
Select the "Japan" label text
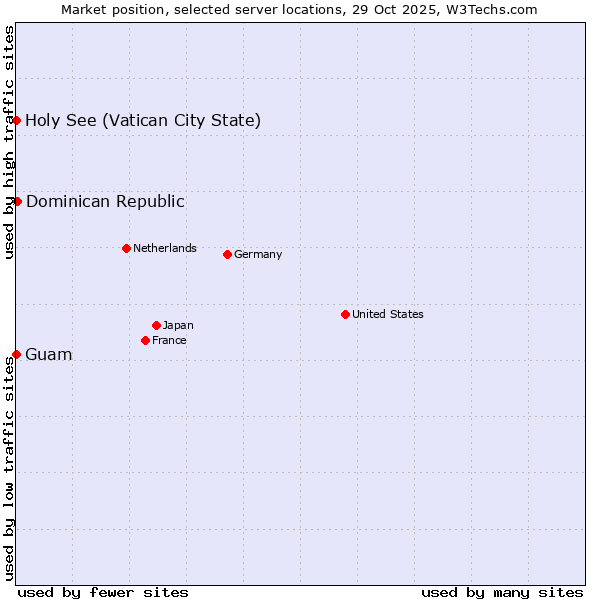tap(178, 325)
